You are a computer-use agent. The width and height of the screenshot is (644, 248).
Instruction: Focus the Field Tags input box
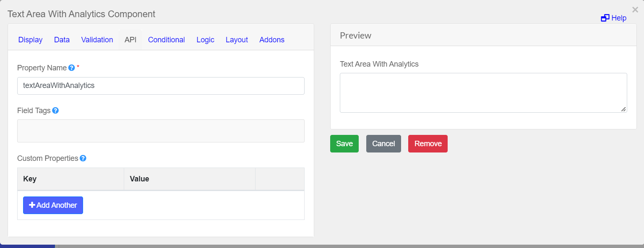[161, 131]
